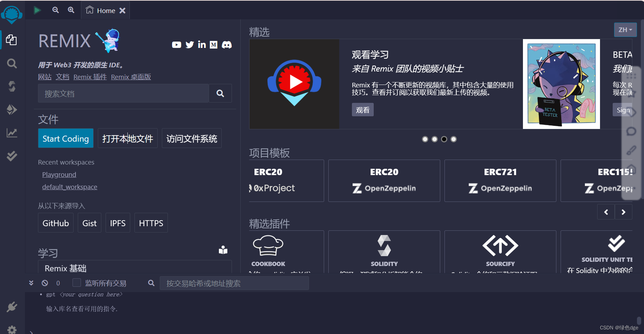Expand the Remix 基础 learning item
644x334 pixels.
[x=135, y=268]
